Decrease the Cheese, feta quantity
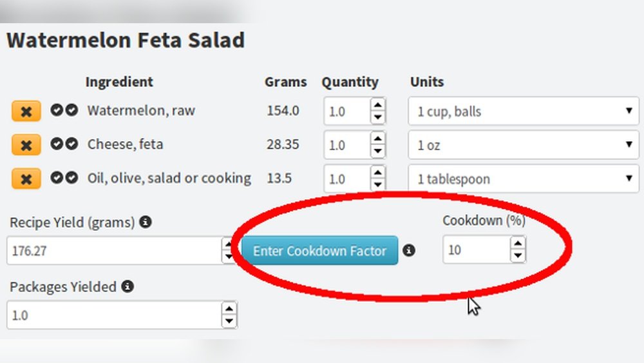 tap(378, 152)
